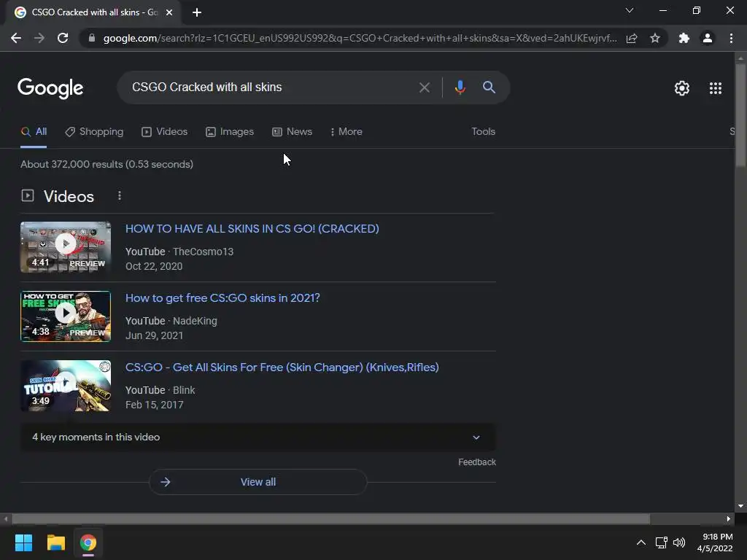Switch to the Shopping tab
The image size is (747, 560).
94,132
